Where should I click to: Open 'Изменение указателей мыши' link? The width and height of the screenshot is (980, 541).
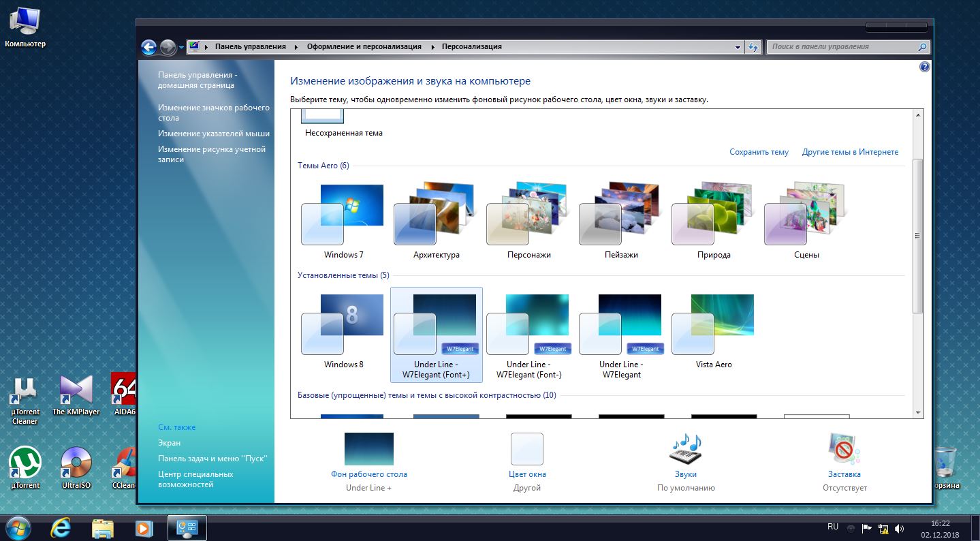point(214,134)
